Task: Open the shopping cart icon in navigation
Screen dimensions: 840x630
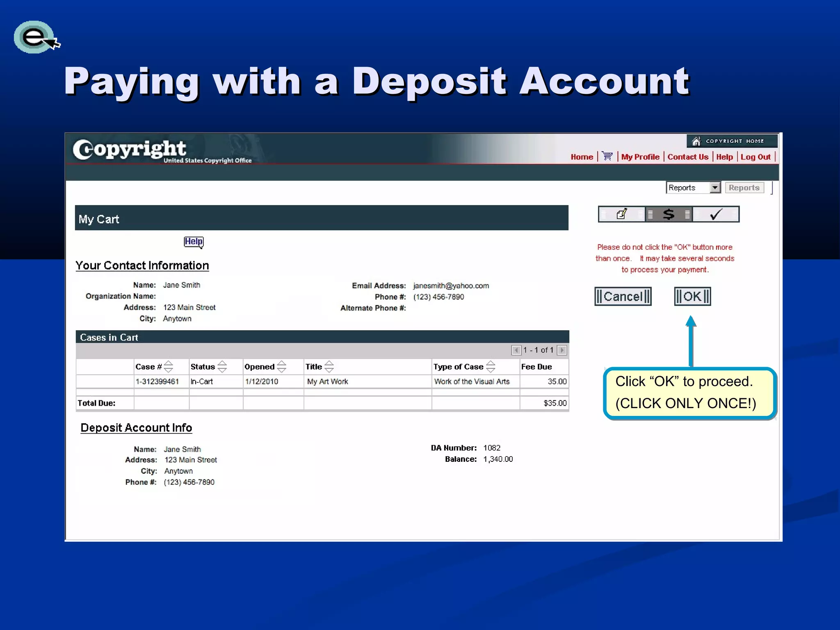Action: pyautogui.click(x=607, y=156)
